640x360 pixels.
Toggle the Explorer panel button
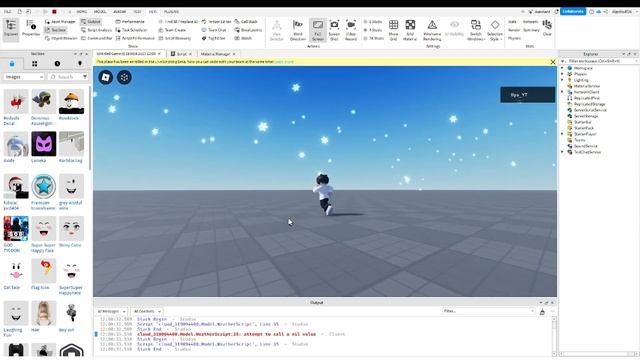pyautogui.click(x=11, y=29)
